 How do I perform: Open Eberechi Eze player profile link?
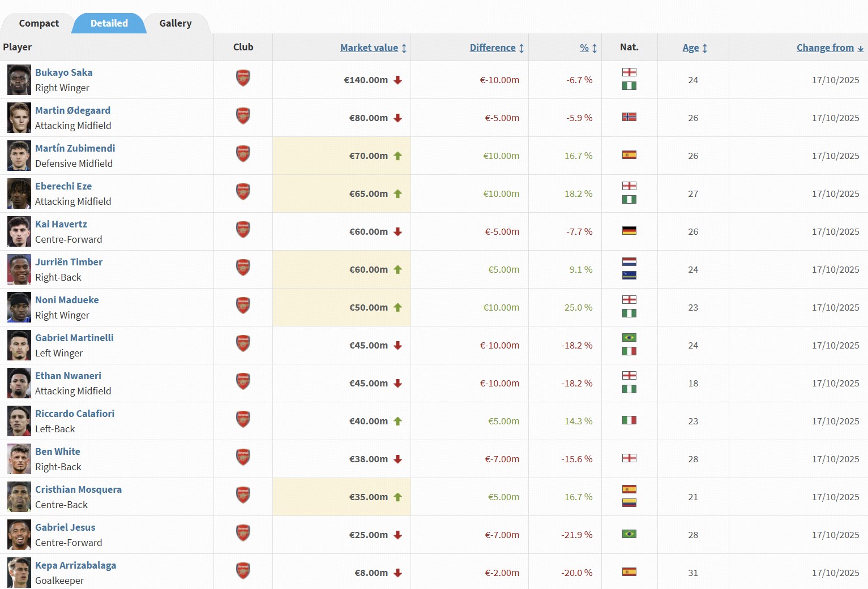tap(63, 186)
